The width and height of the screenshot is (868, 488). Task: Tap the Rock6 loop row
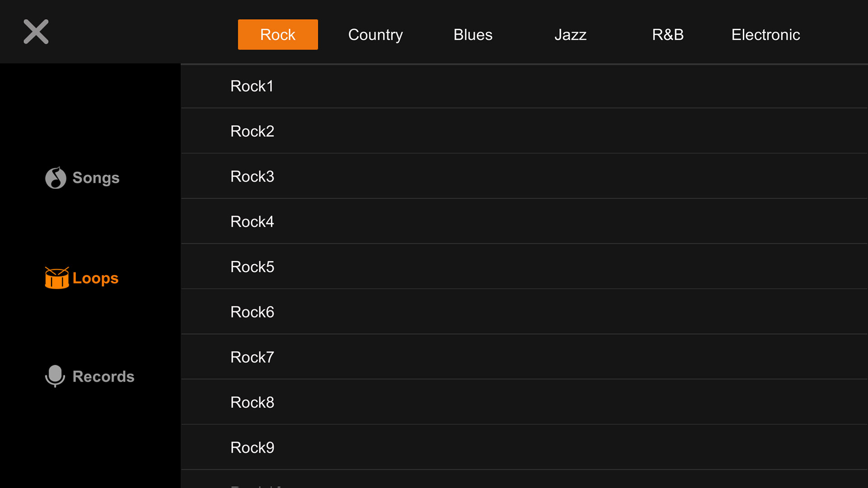click(252, 312)
